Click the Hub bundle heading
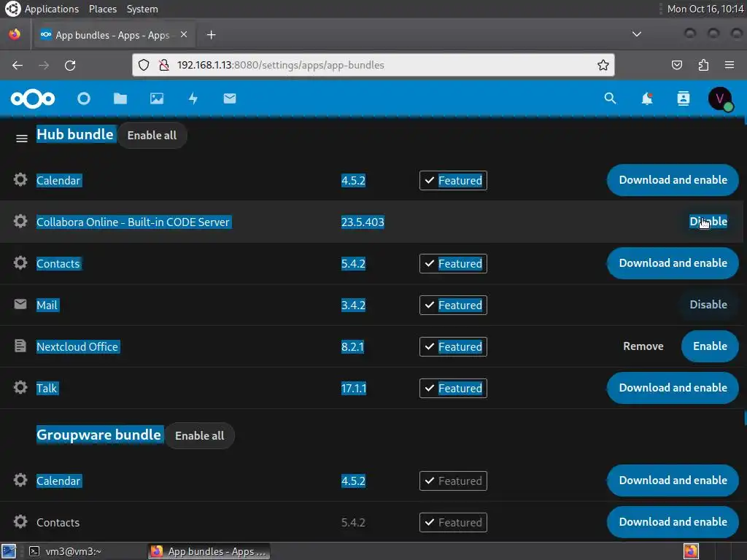 (x=75, y=135)
